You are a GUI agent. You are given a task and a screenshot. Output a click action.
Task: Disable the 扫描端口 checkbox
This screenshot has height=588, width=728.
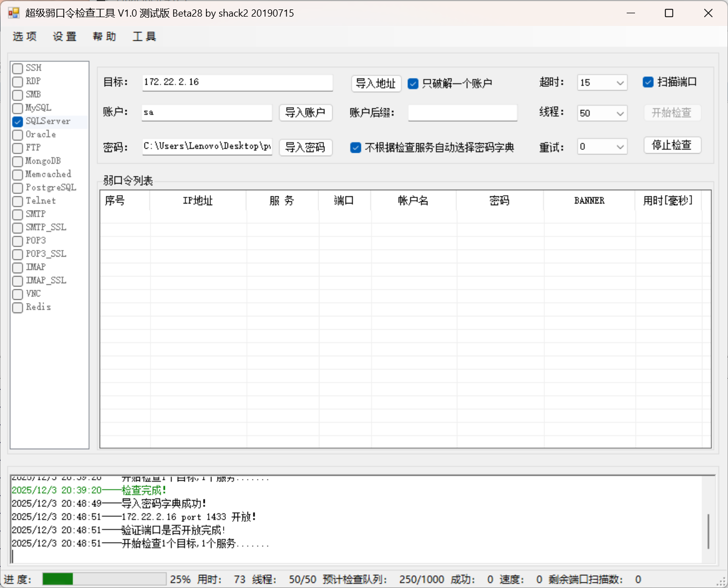pos(648,82)
